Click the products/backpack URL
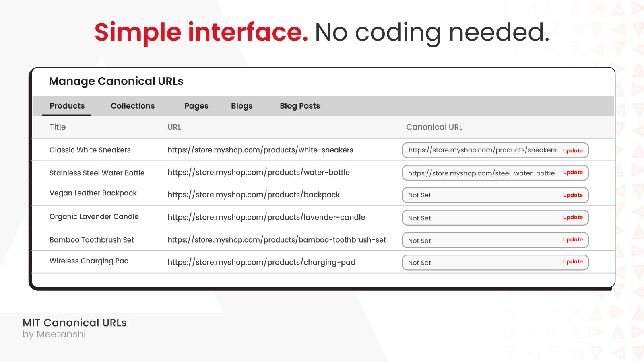This screenshot has height=362, width=644. [254, 195]
